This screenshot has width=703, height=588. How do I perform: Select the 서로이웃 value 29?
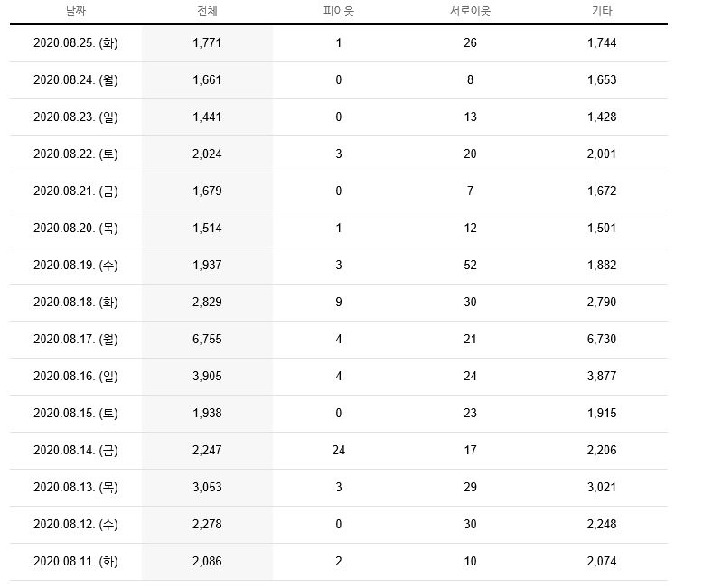[470, 488]
